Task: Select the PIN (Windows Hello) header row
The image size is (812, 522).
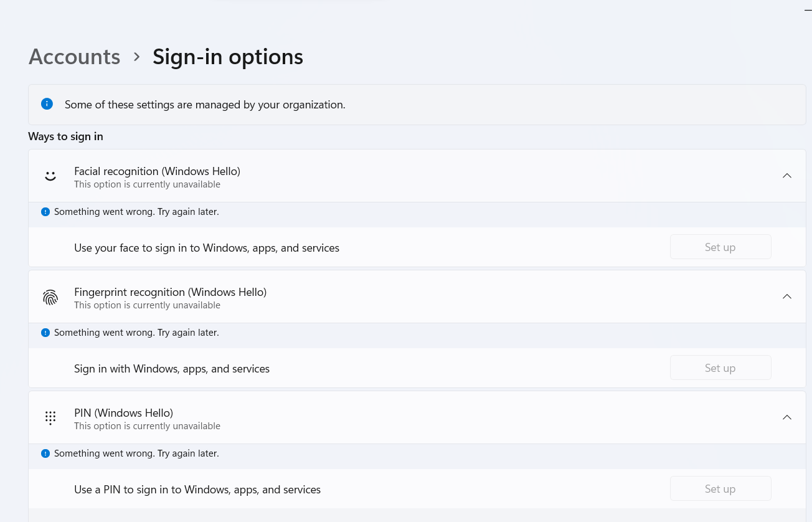Action: pos(417,417)
